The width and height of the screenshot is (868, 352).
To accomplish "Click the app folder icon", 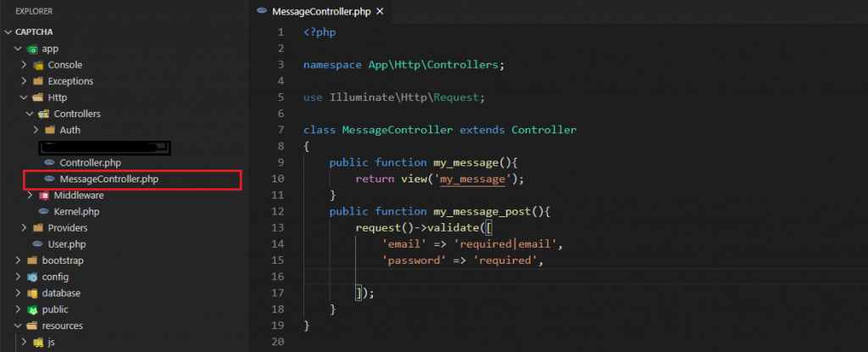I will 32,49.
